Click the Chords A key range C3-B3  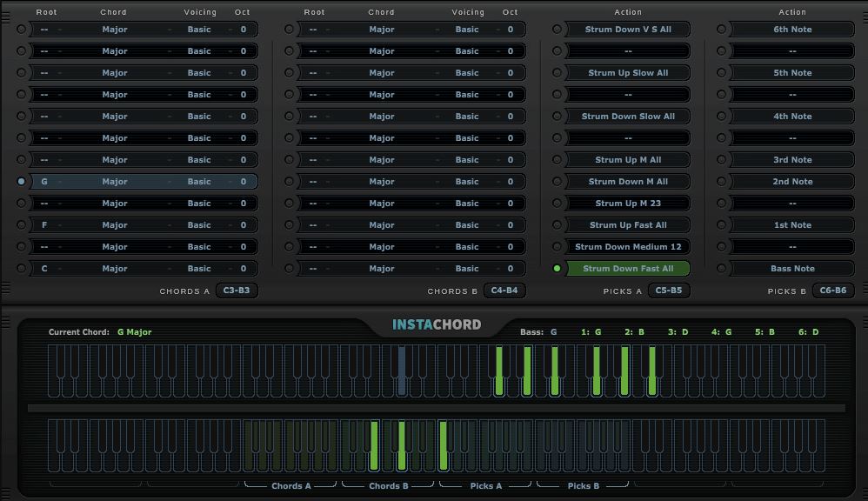coord(237,291)
